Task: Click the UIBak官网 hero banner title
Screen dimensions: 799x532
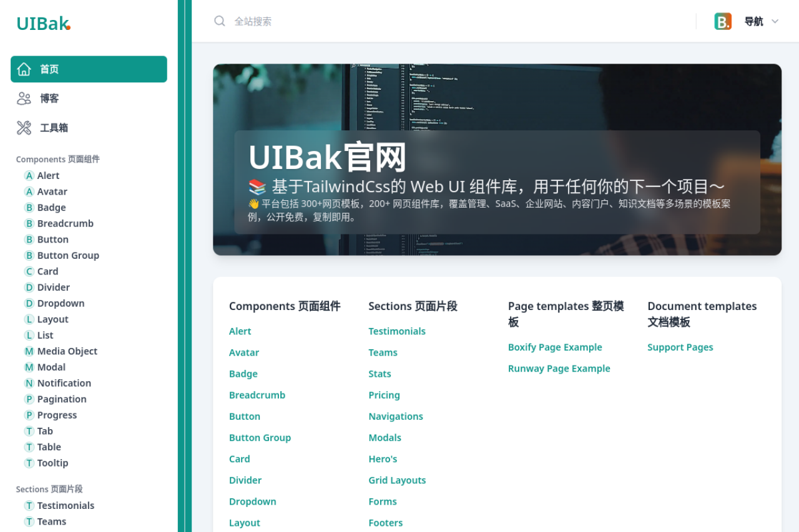Action: click(x=328, y=158)
